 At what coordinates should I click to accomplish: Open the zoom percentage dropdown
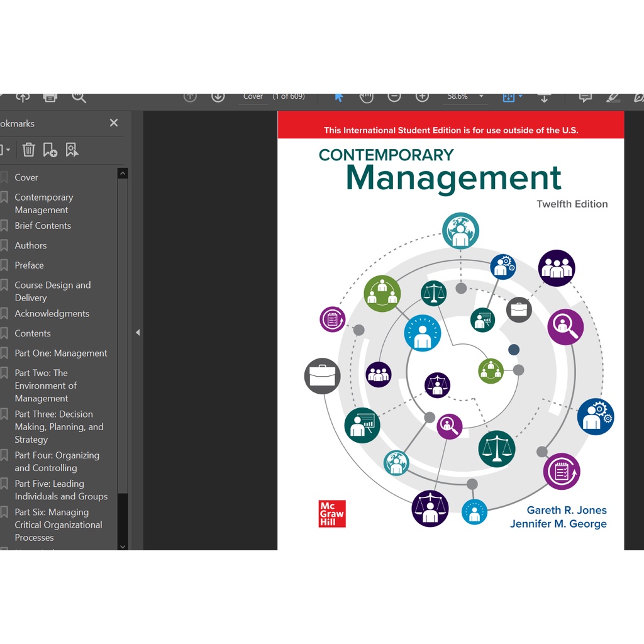481,97
